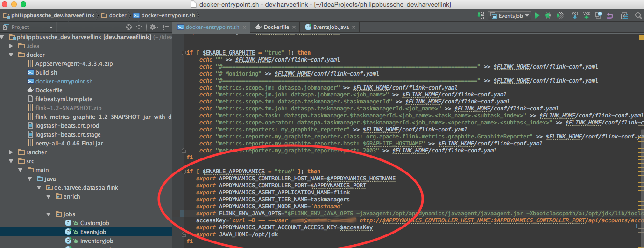Fold the ENABLE_APPDYNAMICS if block in the gutter
Image resolution: width=644 pixels, height=248 pixels.
183,172
